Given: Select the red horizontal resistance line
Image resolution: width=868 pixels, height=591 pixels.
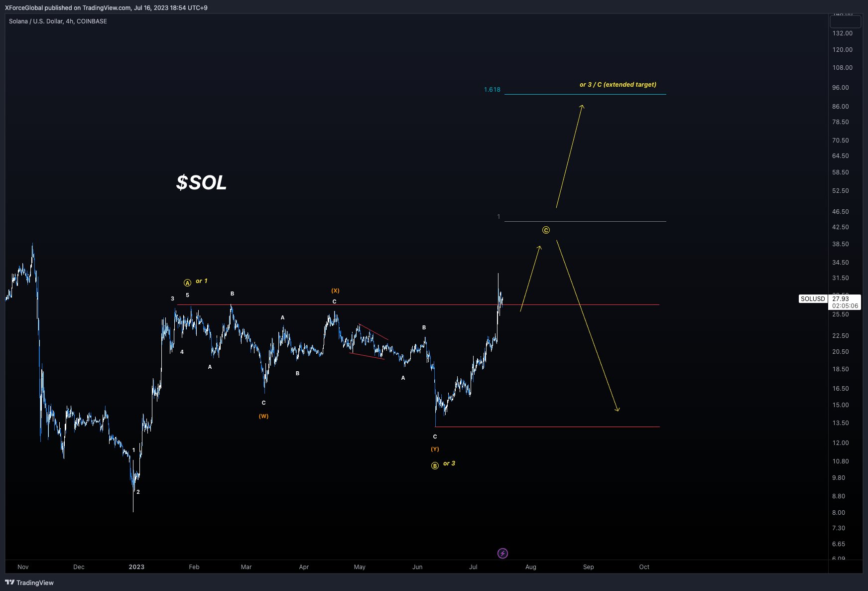Looking at the screenshot, I should coord(573,304).
